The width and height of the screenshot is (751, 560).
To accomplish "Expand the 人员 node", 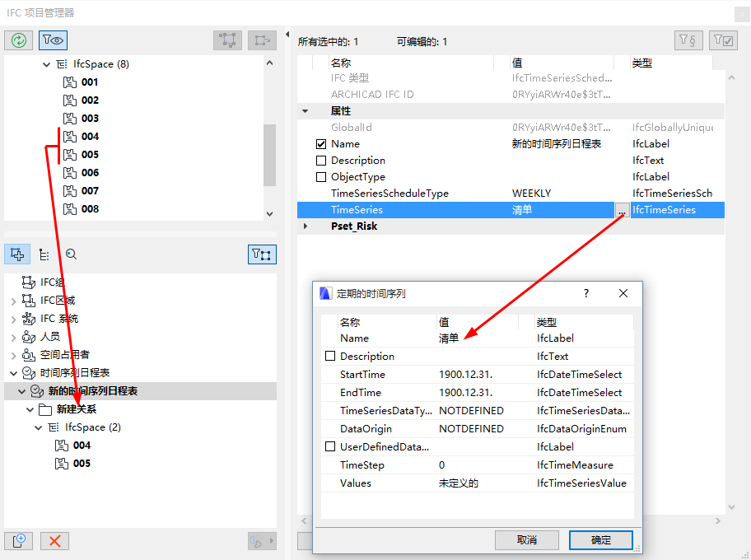I will tap(13, 338).
